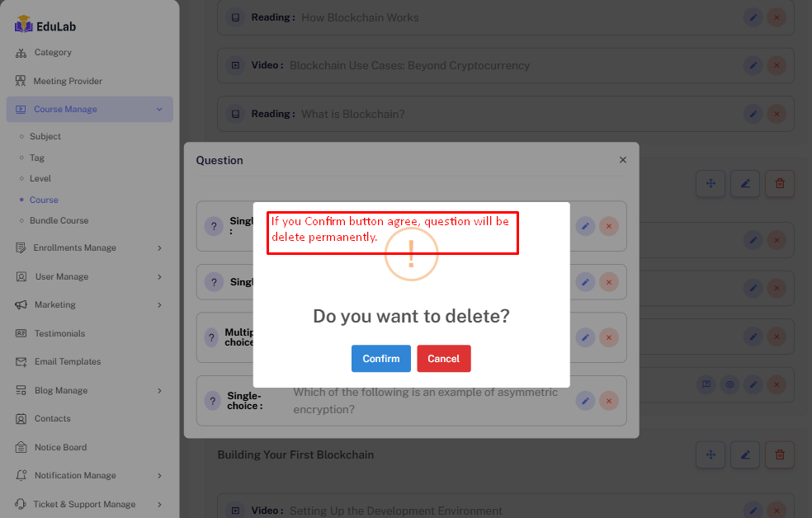Remove the 'What is Blockchain?' reading

[777, 114]
